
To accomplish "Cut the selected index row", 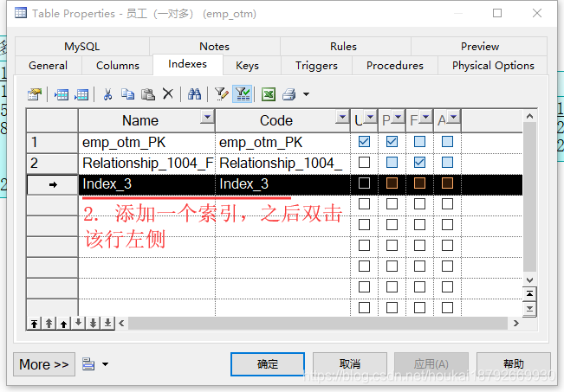I will (x=107, y=94).
